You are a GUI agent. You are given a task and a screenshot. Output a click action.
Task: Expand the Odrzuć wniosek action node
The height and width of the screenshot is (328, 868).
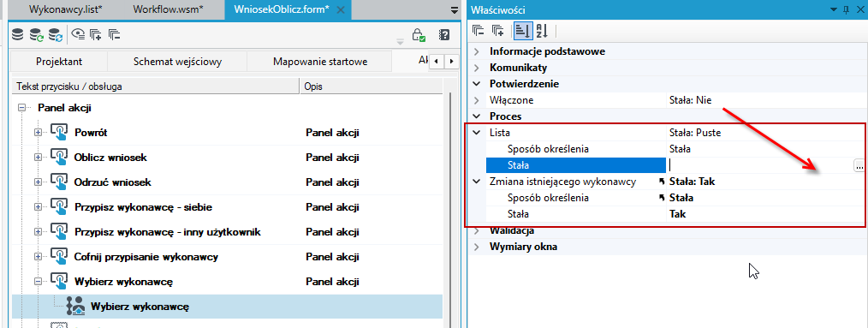point(39,182)
